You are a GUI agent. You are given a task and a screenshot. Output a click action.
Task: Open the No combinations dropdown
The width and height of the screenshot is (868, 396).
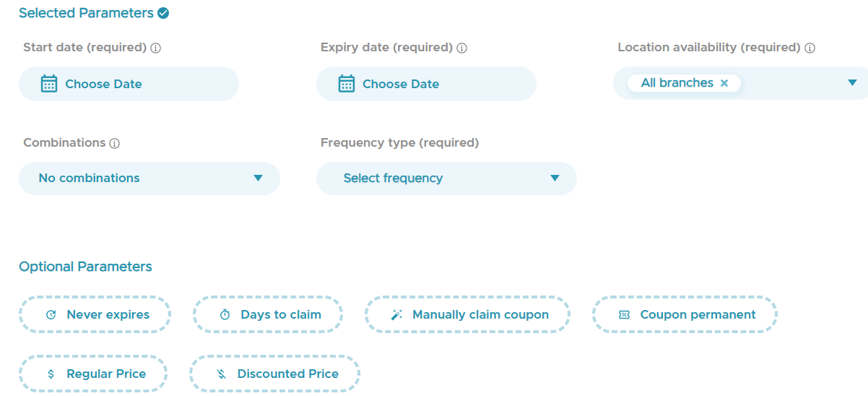click(x=149, y=178)
